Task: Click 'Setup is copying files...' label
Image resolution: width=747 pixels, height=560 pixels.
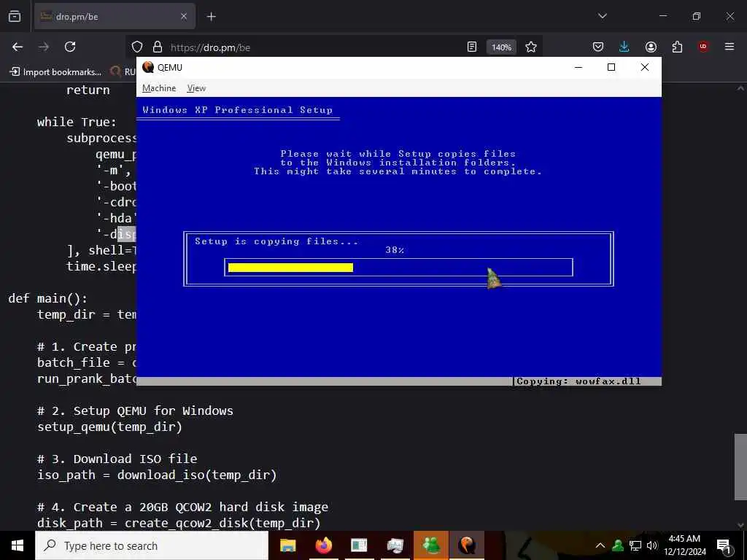Action: click(x=276, y=241)
